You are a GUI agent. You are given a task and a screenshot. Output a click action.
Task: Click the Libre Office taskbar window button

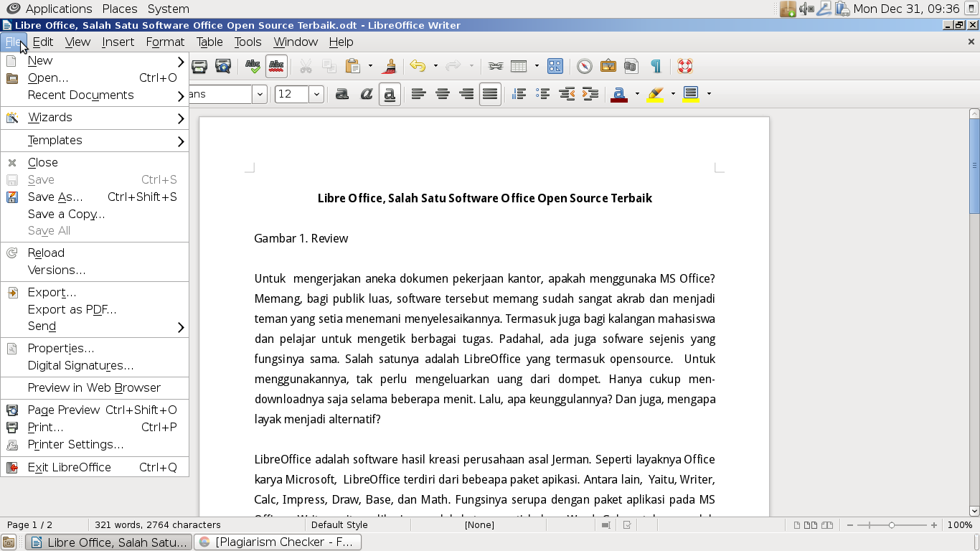(x=109, y=542)
